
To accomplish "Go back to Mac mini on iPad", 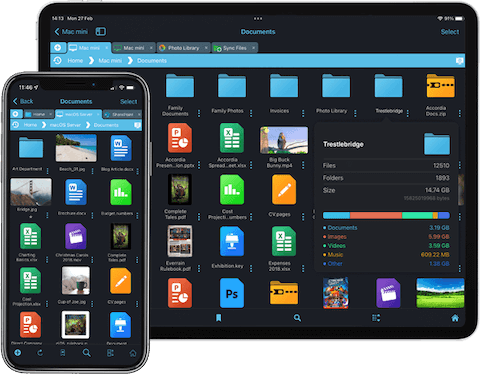I will [71, 32].
